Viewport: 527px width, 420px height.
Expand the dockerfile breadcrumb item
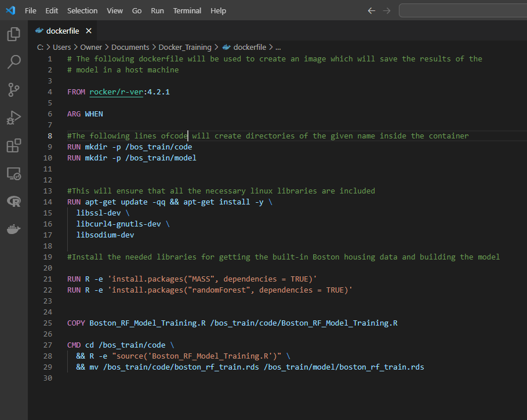(x=249, y=48)
